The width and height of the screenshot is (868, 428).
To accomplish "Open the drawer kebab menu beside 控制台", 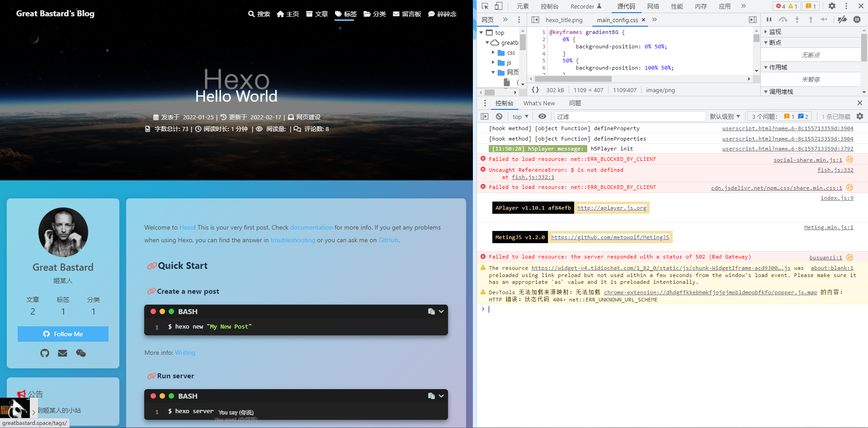I will [485, 103].
